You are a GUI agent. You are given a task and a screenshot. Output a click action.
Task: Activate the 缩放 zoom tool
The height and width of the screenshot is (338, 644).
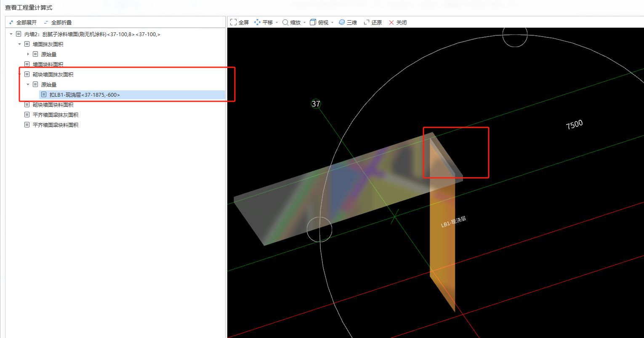(x=292, y=22)
